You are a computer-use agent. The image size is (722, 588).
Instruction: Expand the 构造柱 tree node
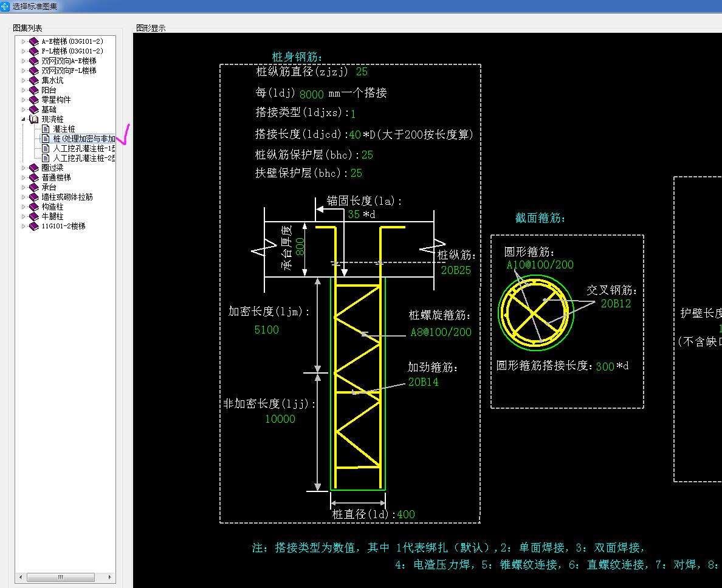pos(23,207)
